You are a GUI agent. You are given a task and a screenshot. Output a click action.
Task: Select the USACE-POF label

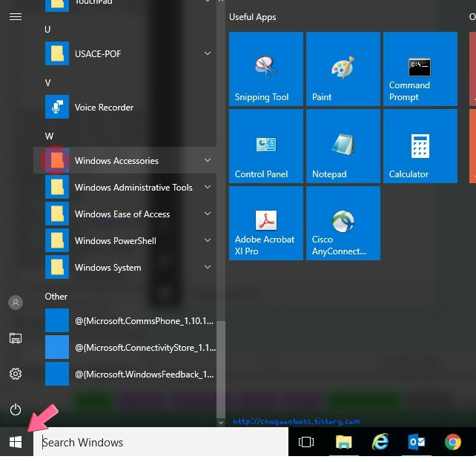tap(98, 53)
